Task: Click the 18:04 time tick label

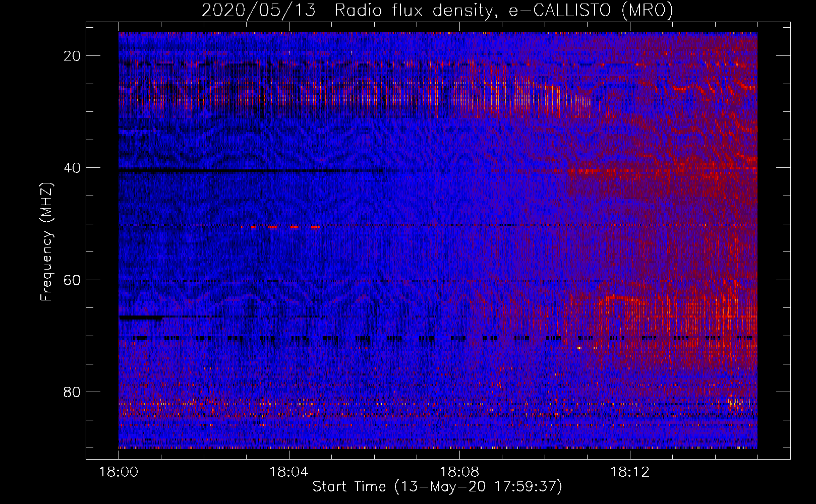Action: pyautogui.click(x=289, y=472)
